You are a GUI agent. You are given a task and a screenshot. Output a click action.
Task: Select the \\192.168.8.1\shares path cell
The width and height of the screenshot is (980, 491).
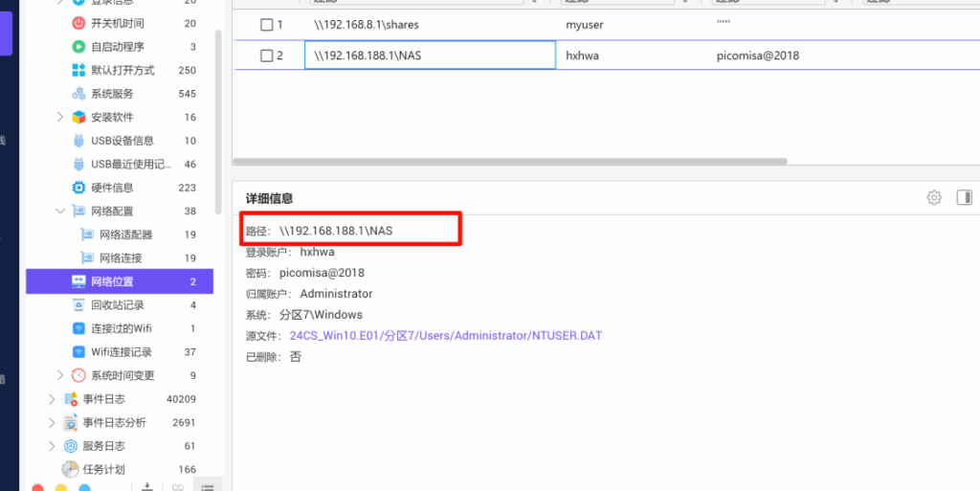[366, 24]
